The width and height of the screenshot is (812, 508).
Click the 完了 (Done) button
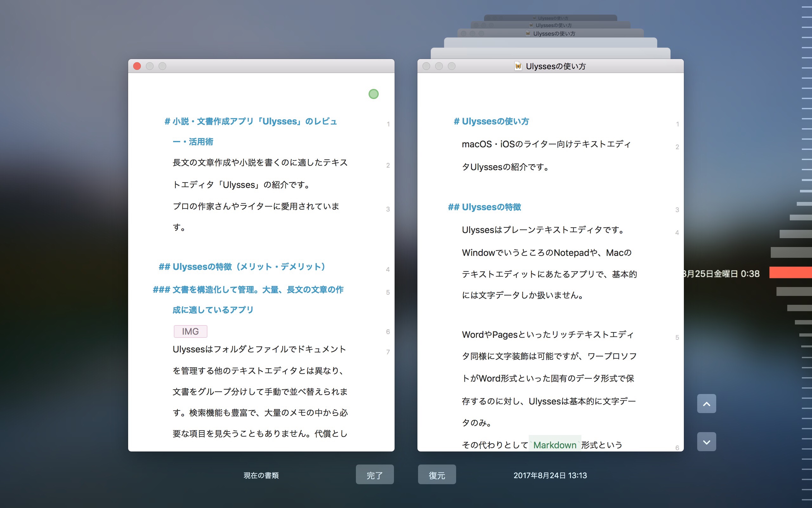click(375, 475)
